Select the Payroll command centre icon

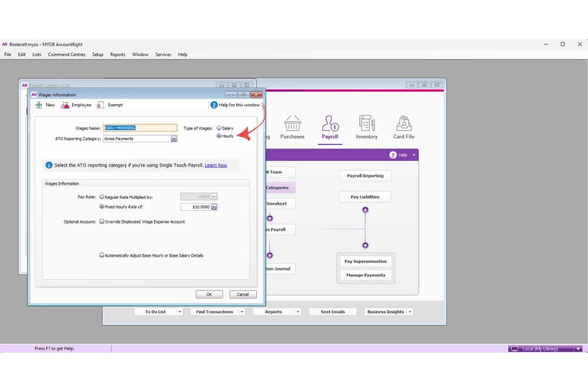coord(330,123)
